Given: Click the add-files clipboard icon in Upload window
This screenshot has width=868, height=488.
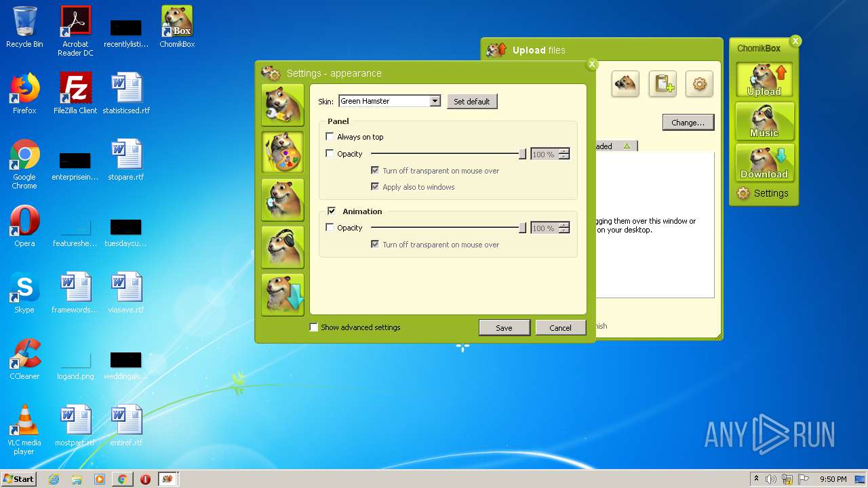Looking at the screenshot, I should point(663,84).
